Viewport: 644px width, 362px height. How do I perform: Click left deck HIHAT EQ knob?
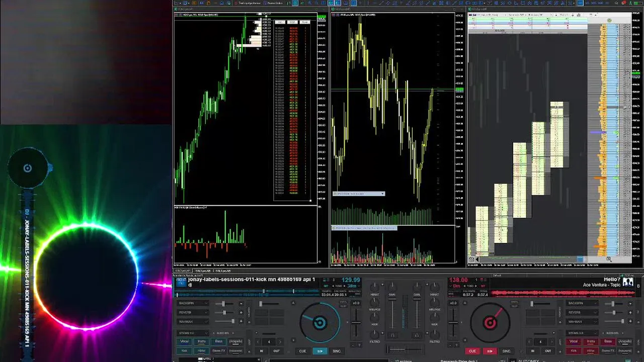tap(375, 287)
